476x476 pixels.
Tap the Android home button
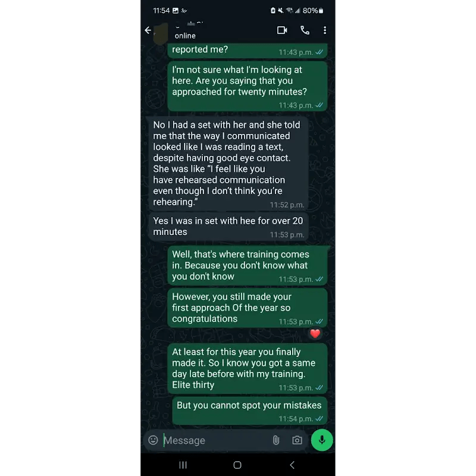[x=237, y=465]
